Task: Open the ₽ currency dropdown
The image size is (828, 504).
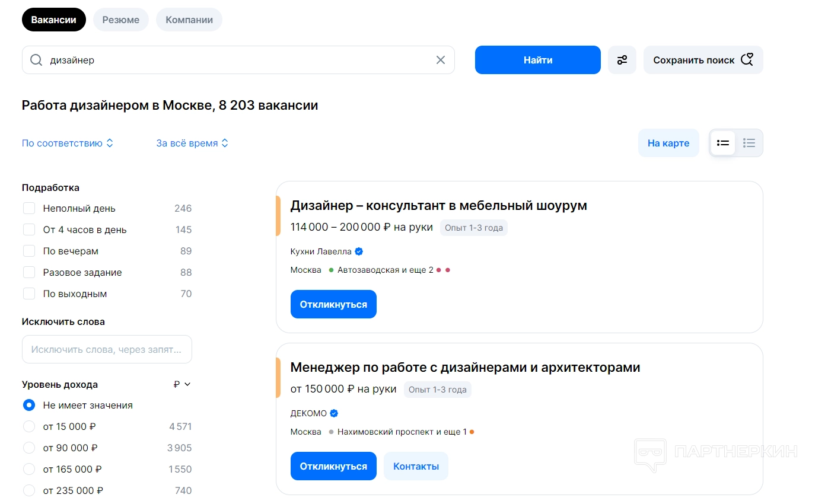Action: click(x=182, y=384)
